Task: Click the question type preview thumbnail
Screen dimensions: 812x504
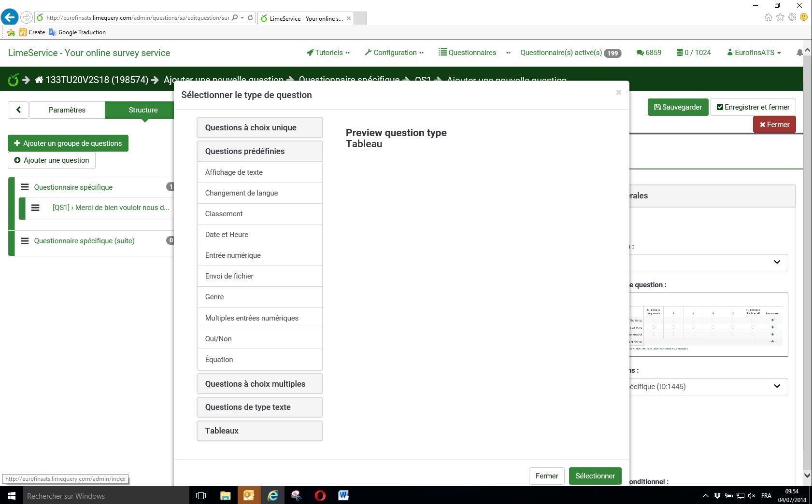Action: click(709, 324)
